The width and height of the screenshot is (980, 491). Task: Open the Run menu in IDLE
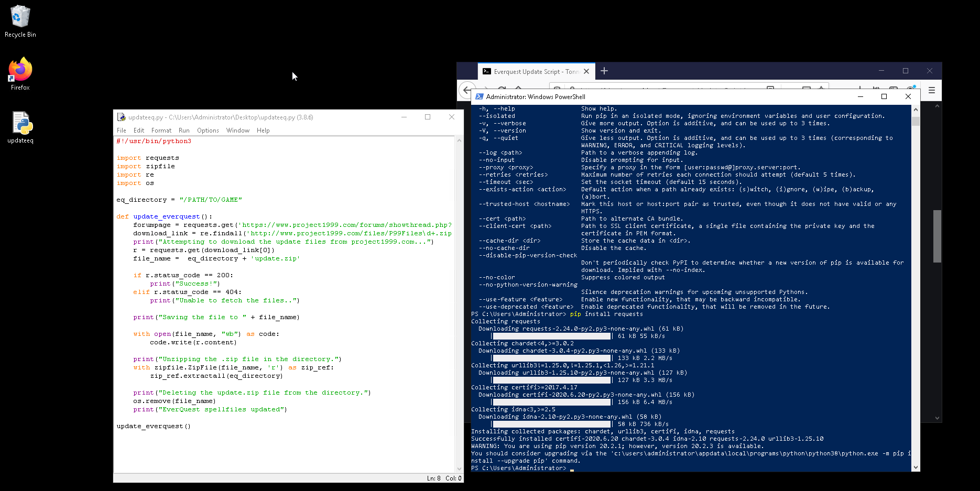click(184, 130)
